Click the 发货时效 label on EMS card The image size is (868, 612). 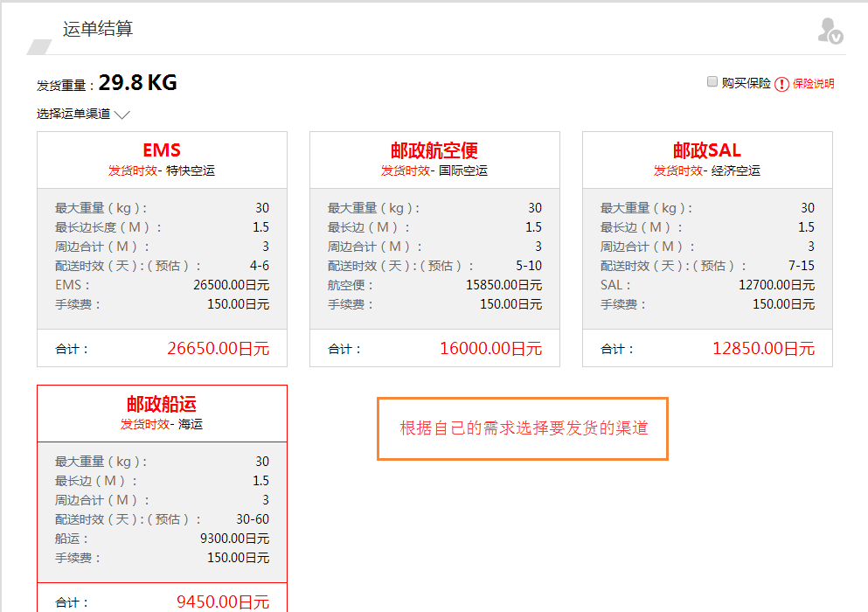tap(133, 170)
